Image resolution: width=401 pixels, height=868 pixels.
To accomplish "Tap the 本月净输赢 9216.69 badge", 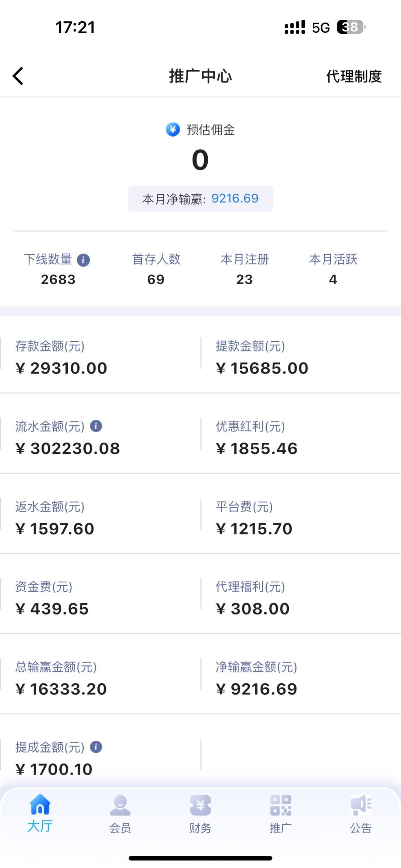I will pyautogui.click(x=200, y=199).
